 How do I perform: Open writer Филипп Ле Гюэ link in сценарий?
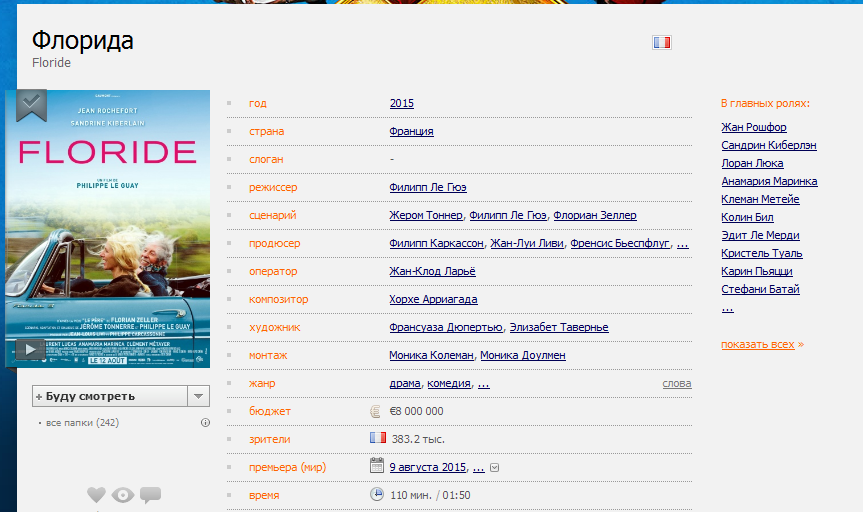[508, 215]
